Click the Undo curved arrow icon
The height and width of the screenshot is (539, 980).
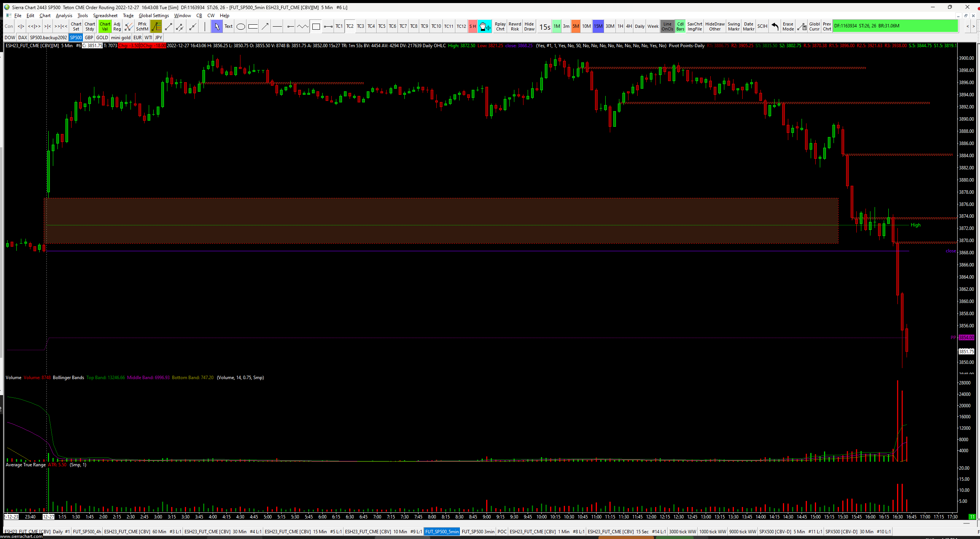[775, 26]
